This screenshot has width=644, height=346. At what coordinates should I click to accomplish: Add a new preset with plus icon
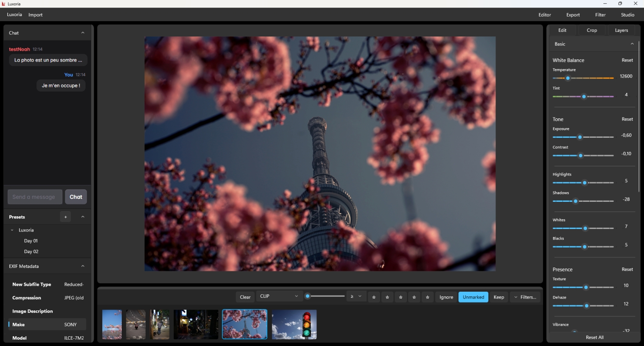[x=65, y=217]
